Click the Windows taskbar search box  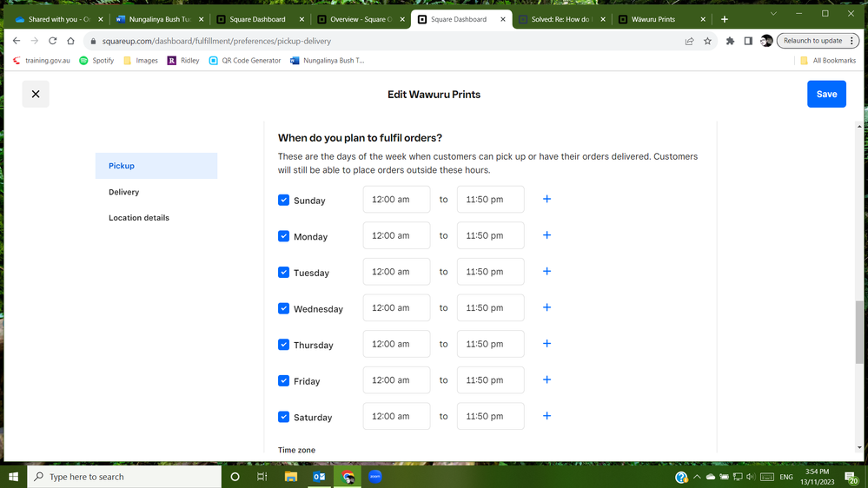pos(124,477)
